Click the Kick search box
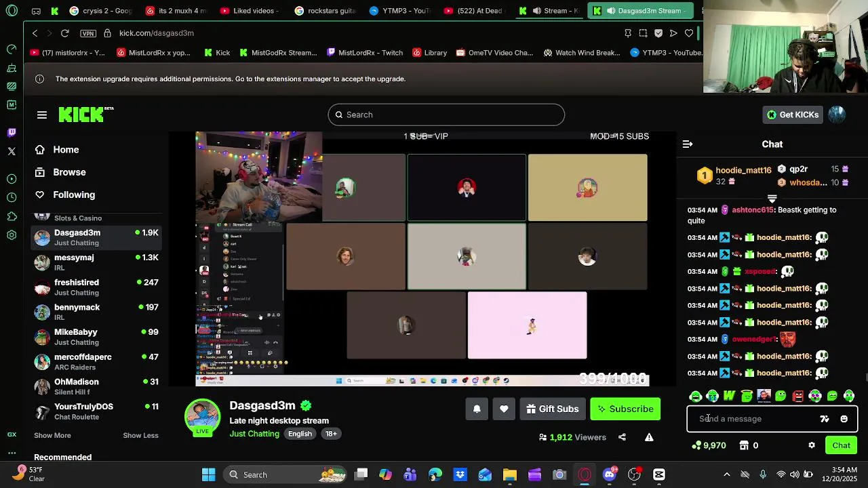This screenshot has width=868, height=488. [446, 115]
